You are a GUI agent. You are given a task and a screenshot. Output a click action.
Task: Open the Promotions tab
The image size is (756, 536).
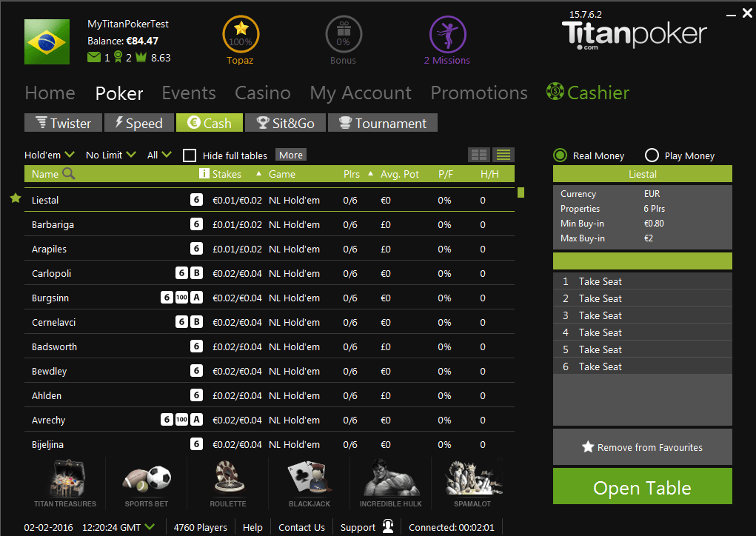point(479,93)
